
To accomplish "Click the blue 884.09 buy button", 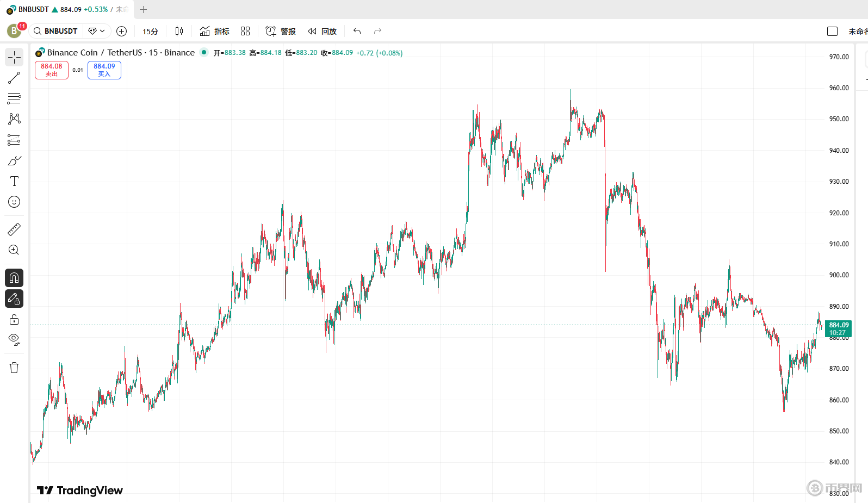I will click(x=104, y=70).
